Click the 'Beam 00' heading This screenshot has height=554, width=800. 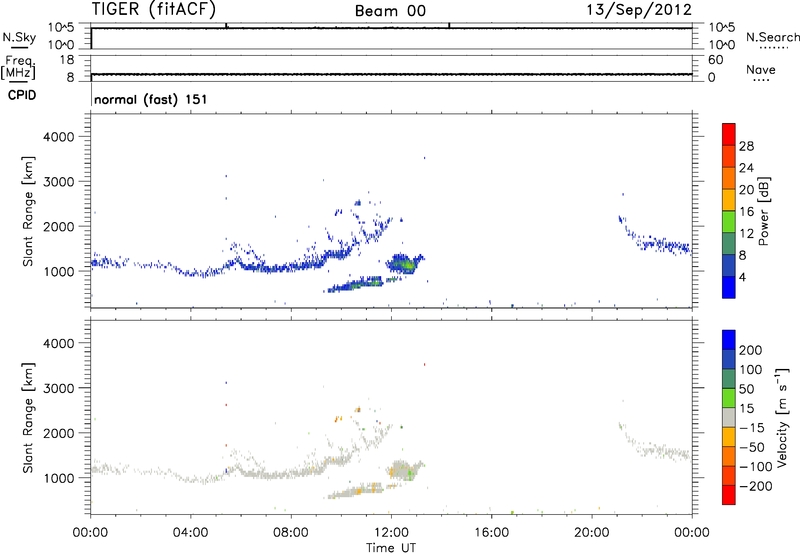pos(390,11)
